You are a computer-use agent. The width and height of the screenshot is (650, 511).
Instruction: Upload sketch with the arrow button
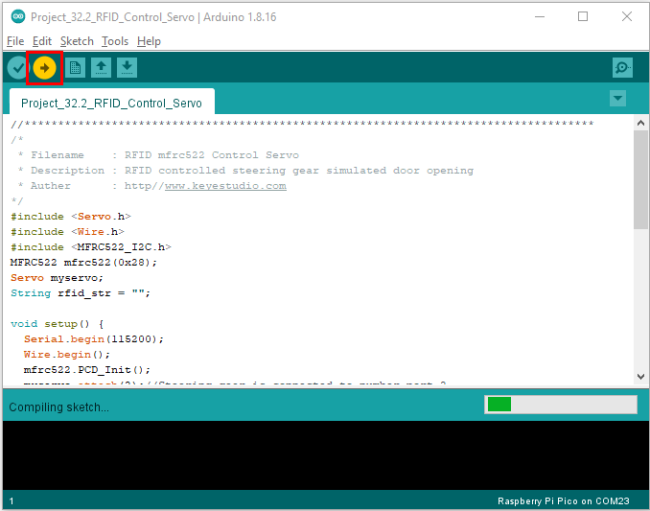[x=44, y=68]
